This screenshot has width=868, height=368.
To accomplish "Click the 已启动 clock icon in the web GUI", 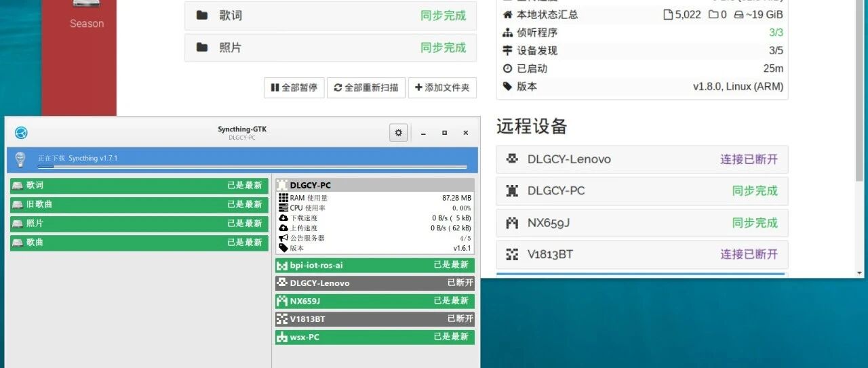I will (x=508, y=68).
